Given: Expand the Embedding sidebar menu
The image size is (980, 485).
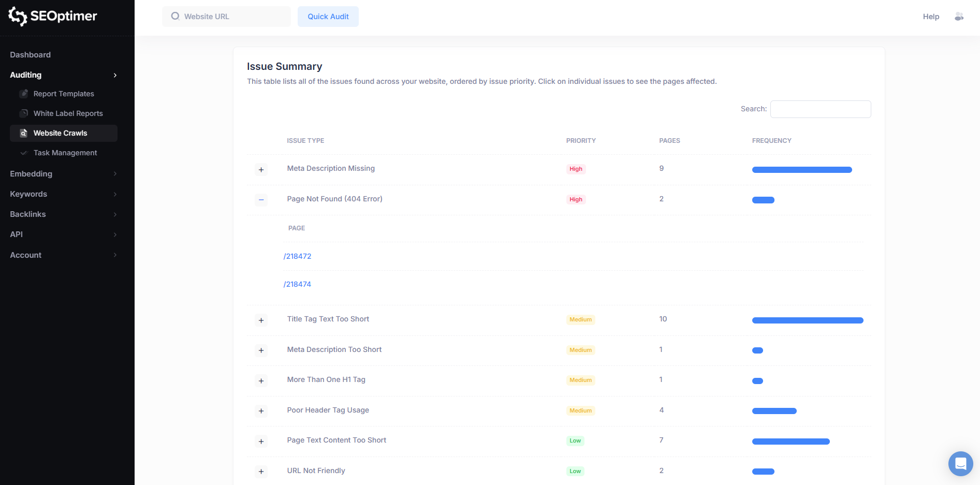Looking at the screenshot, I should pyautogui.click(x=115, y=174).
